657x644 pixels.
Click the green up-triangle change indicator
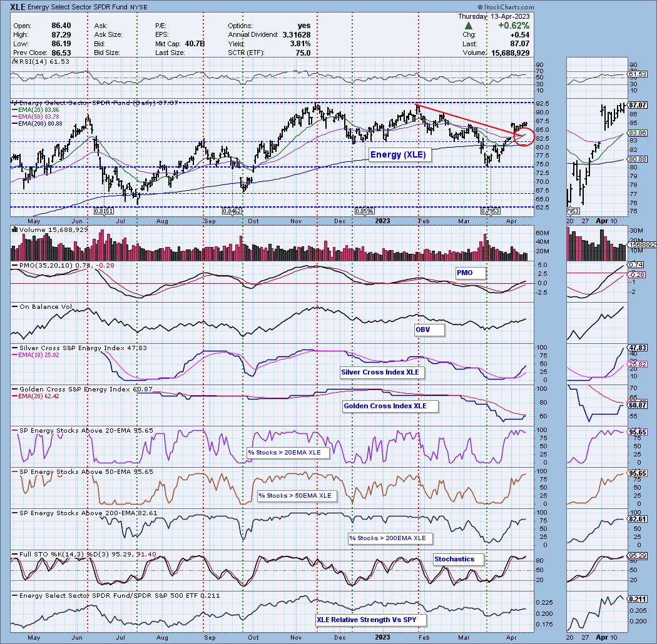[469, 26]
